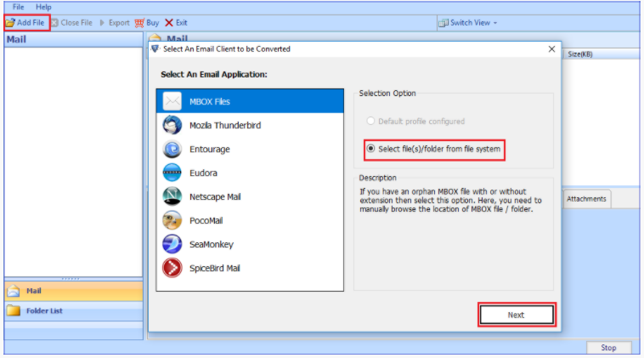
Task: Select the Entourage icon
Action: pyautogui.click(x=172, y=149)
